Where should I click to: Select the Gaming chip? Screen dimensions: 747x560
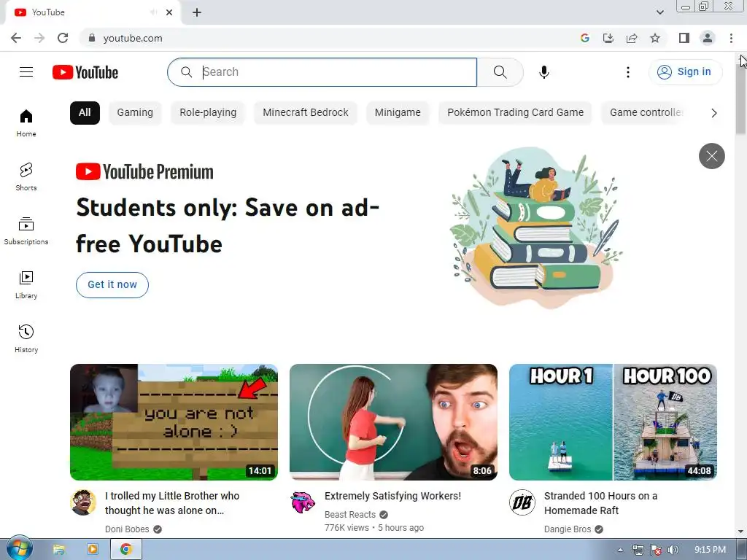pyautogui.click(x=135, y=113)
